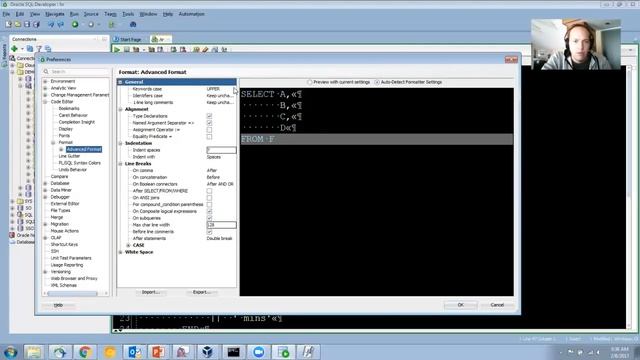Click the Export button
Image resolution: width=640 pixels, height=360 pixels.
201,292
